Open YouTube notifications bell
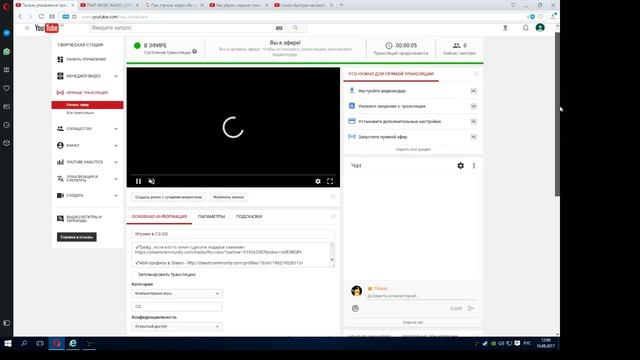Image resolution: width=640 pixels, height=360 pixels. pyautogui.click(x=526, y=28)
